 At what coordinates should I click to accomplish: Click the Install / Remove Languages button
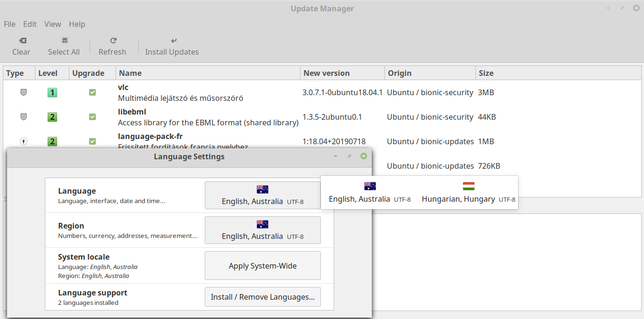click(262, 296)
